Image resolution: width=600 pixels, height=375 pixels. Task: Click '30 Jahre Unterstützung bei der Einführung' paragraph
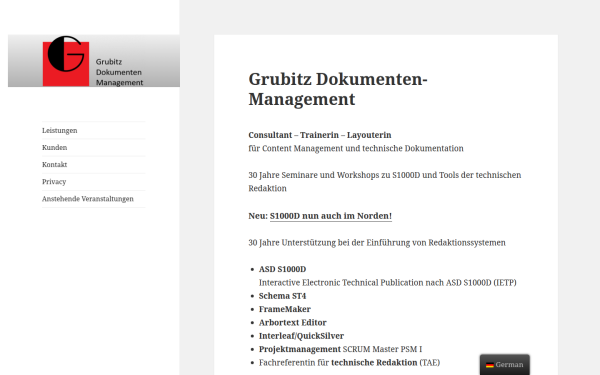pos(377,243)
